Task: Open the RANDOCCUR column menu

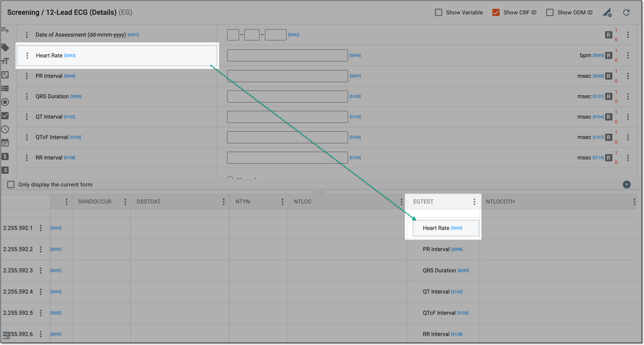Action: 125,202
